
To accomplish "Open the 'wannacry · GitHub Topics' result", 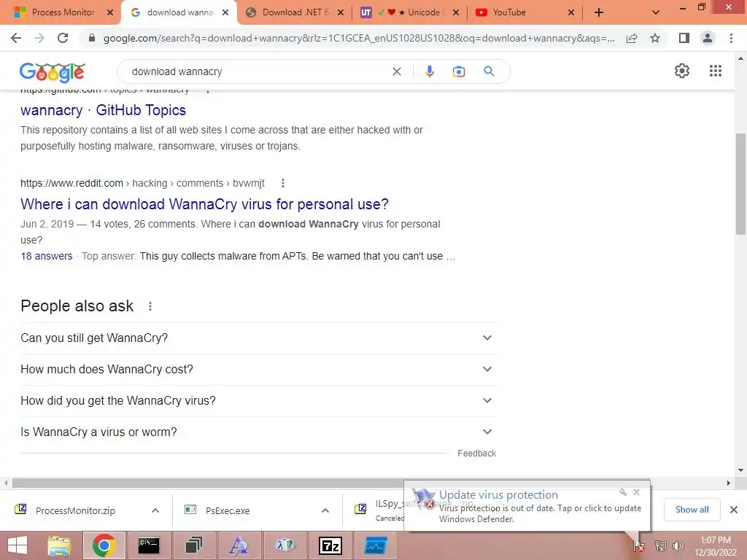I will tap(103, 110).
